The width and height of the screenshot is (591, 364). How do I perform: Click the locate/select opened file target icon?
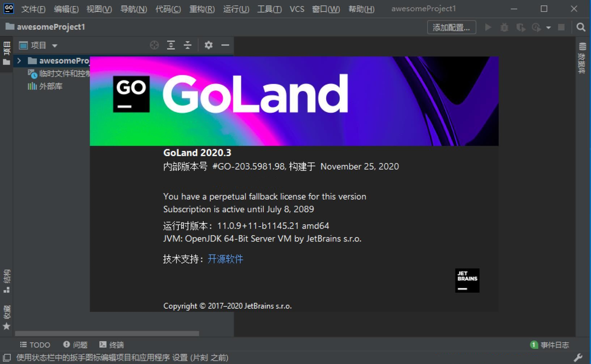(154, 45)
